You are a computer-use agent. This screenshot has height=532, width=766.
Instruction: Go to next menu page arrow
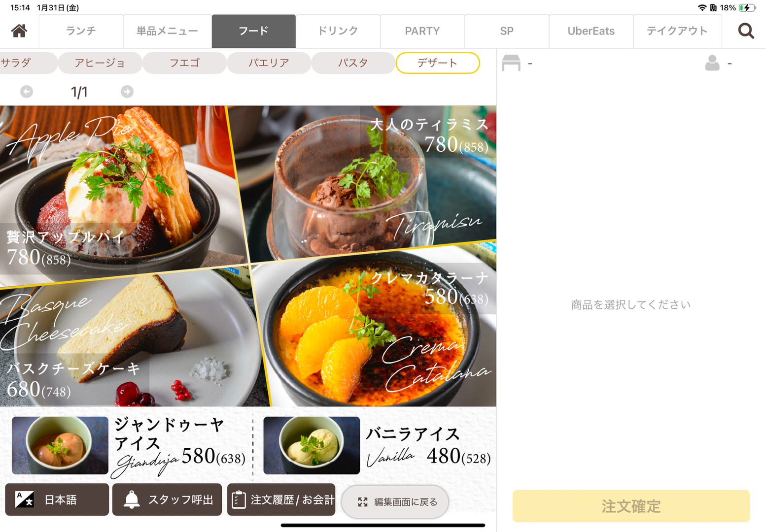click(x=127, y=92)
